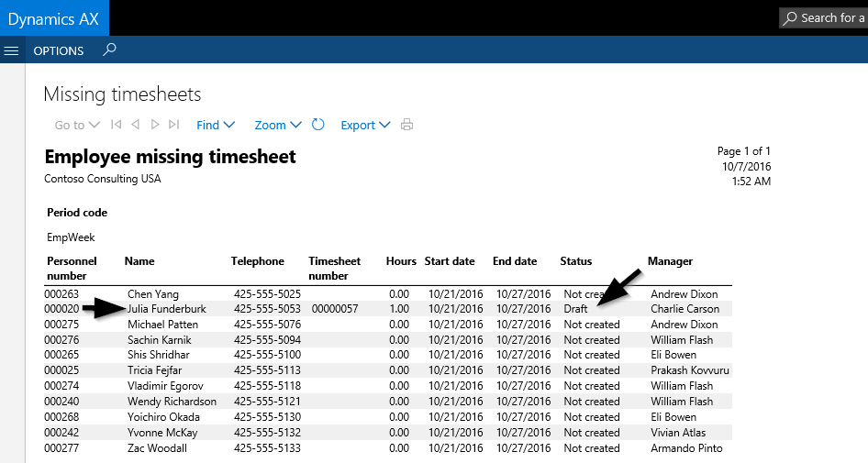Viewport: 868px width, 463px height.
Task: Expand the Go to dropdown
Action: click(x=77, y=125)
